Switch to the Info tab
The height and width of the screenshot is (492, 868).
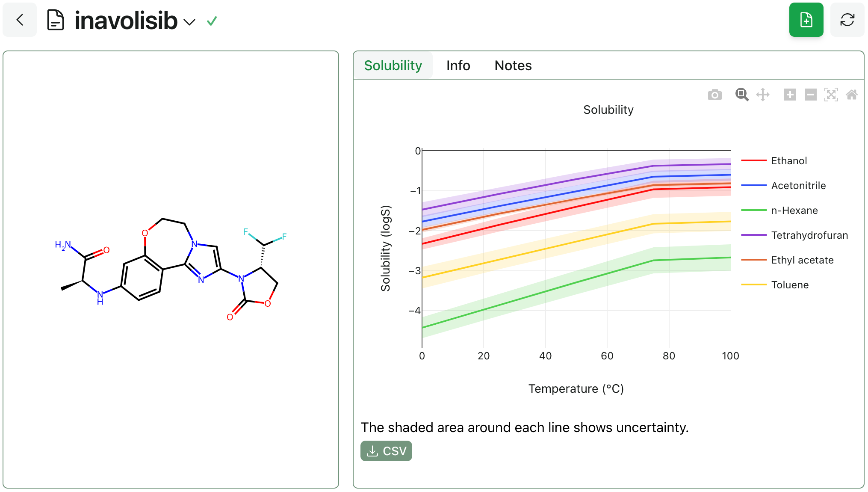[458, 65]
